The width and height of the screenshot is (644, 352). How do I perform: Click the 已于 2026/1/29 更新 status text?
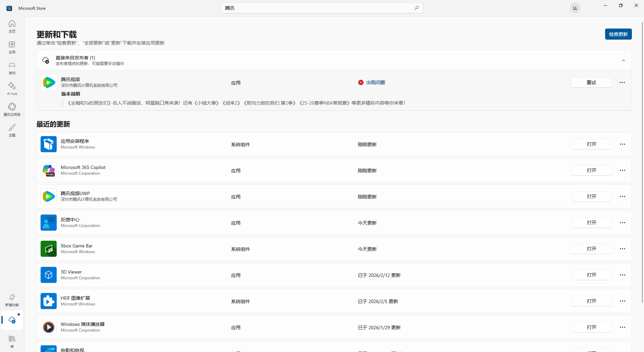click(x=379, y=328)
